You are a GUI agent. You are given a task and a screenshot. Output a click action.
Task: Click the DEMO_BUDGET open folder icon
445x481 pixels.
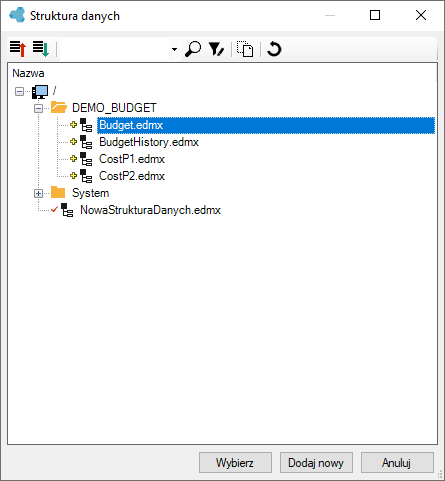point(59,107)
